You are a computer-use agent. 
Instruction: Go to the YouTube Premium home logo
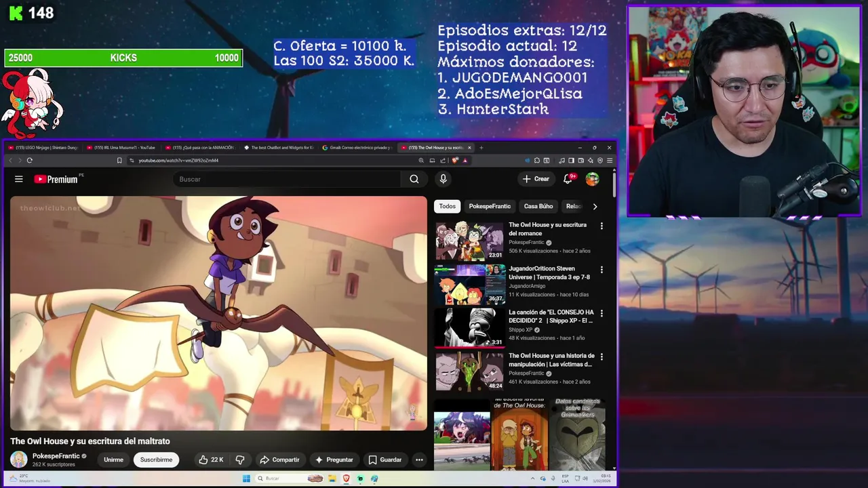pyautogui.click(x=56, y=179)
